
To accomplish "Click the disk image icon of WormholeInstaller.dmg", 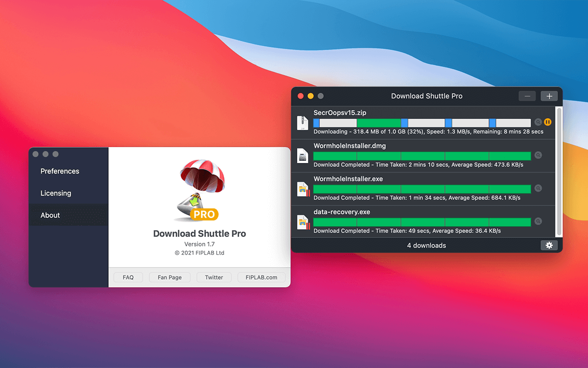I will [x=302, y=156].
